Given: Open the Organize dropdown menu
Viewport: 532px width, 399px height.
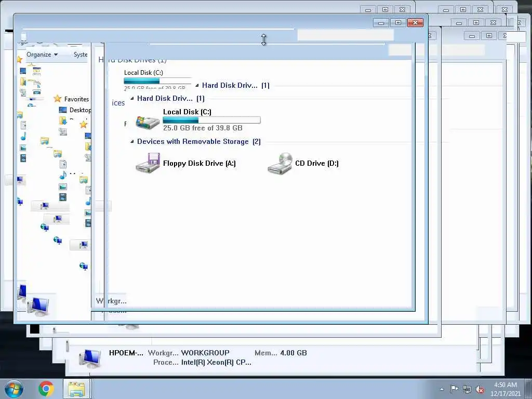Looking at the screenshot, I should click(42, 54).
